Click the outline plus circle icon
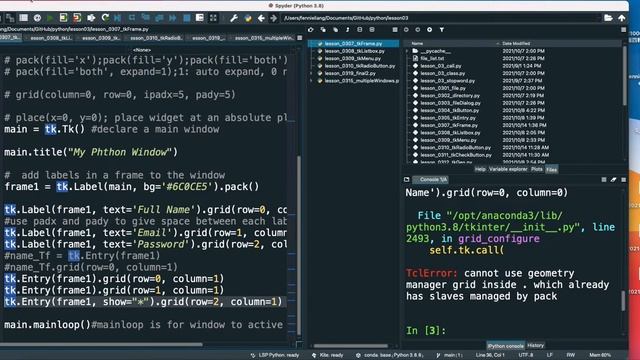The height and width of the screenshot is (360, 640). pyautogui.click(x=429, y=30)
